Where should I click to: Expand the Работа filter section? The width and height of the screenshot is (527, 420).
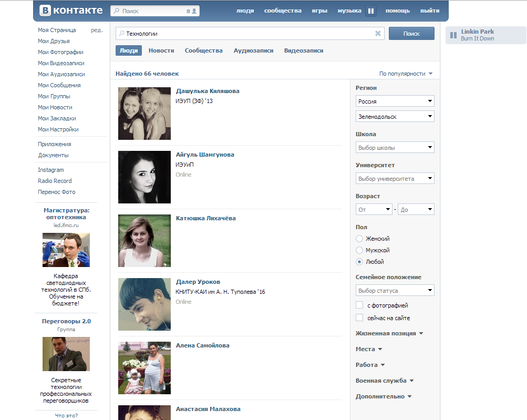coord(370,365)
